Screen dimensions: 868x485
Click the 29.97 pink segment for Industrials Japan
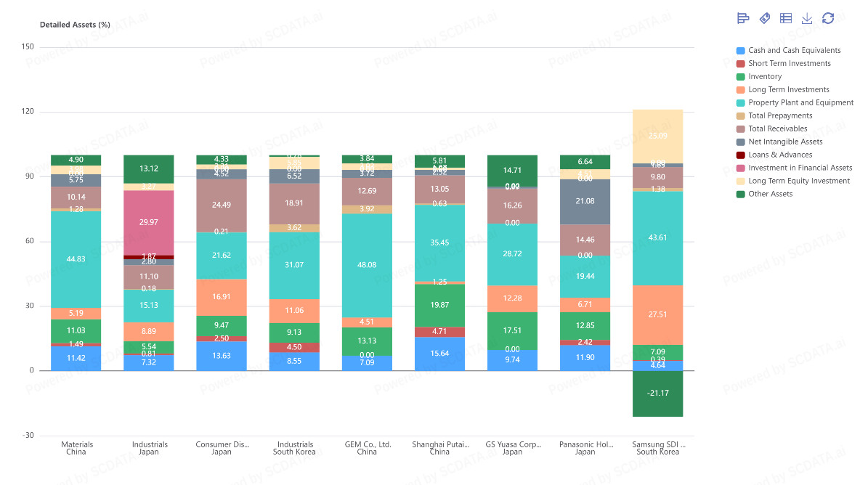tap(149, 222)
